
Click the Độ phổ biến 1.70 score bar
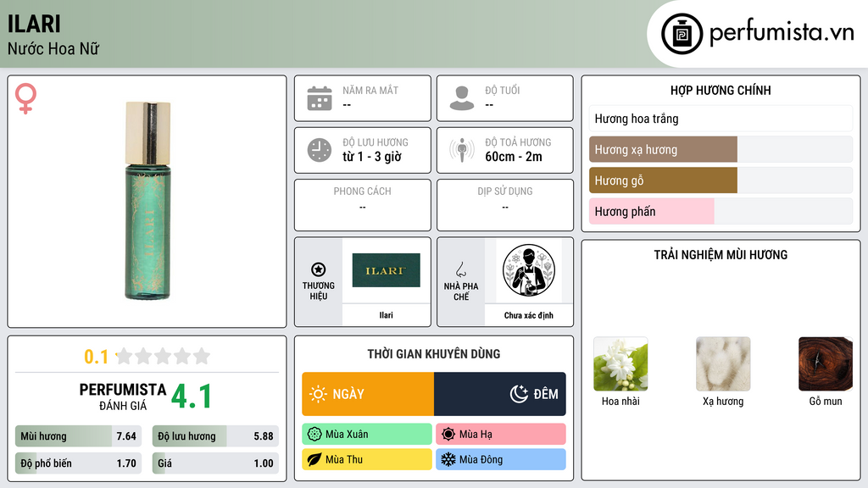pyautogui.click(x=78, y=463)
